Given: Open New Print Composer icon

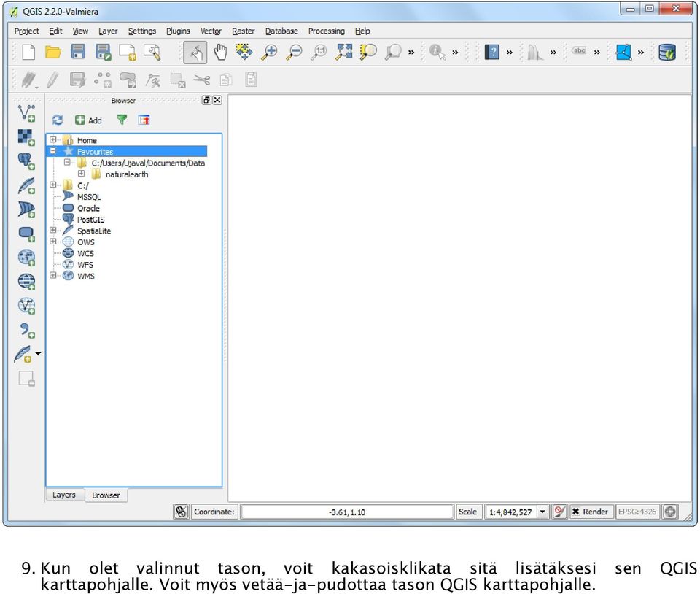Looking at the screenshot, I should (x=128, y=53).
